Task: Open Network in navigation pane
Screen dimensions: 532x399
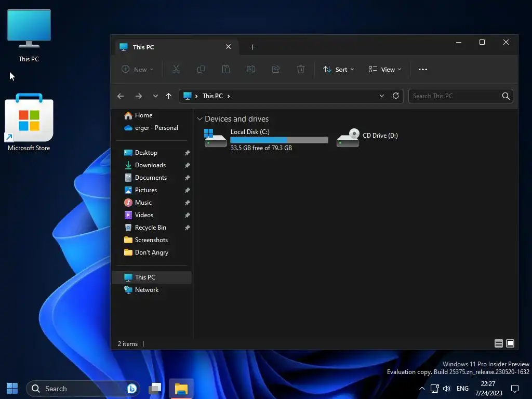Action: click(152, 290)
